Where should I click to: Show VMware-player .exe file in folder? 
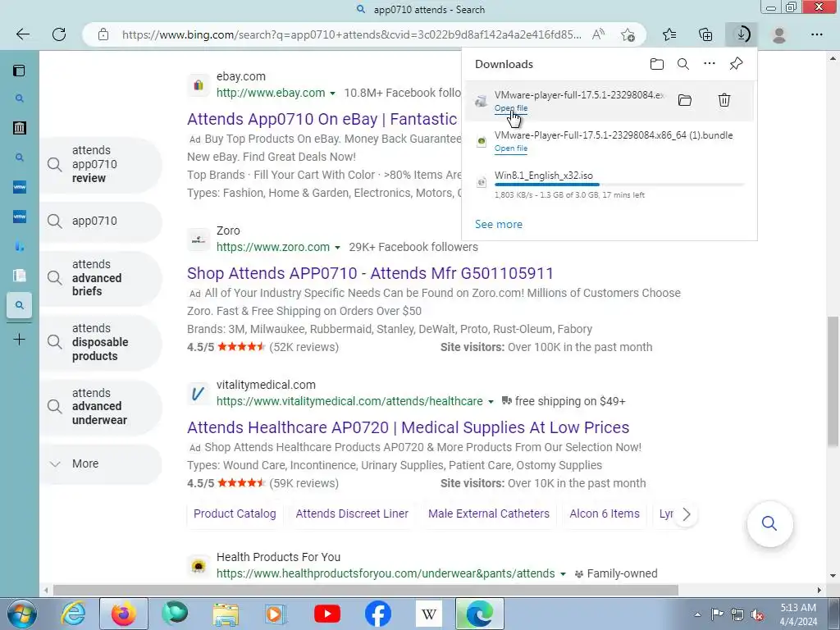[x=685, y=100]
